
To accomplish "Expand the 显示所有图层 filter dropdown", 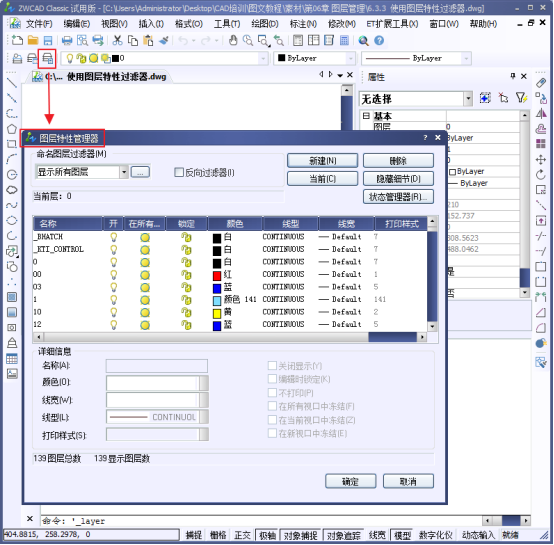I will pos(124,172).
